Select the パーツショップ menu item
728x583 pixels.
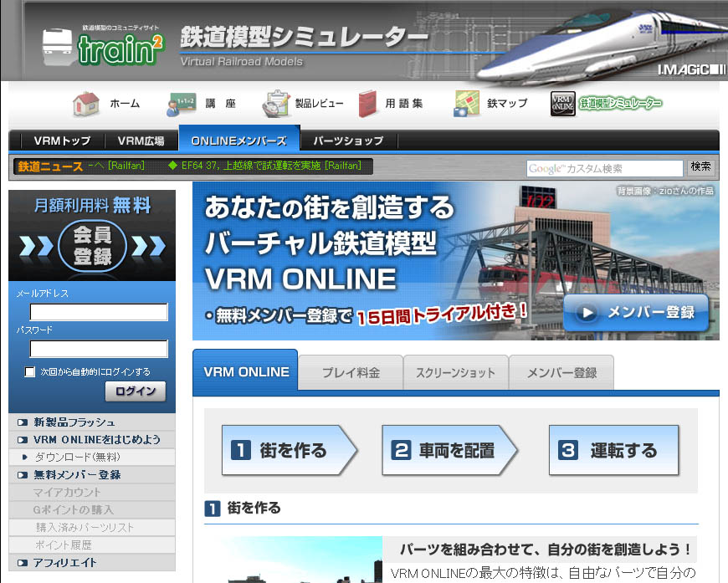(x=348, y=141)
